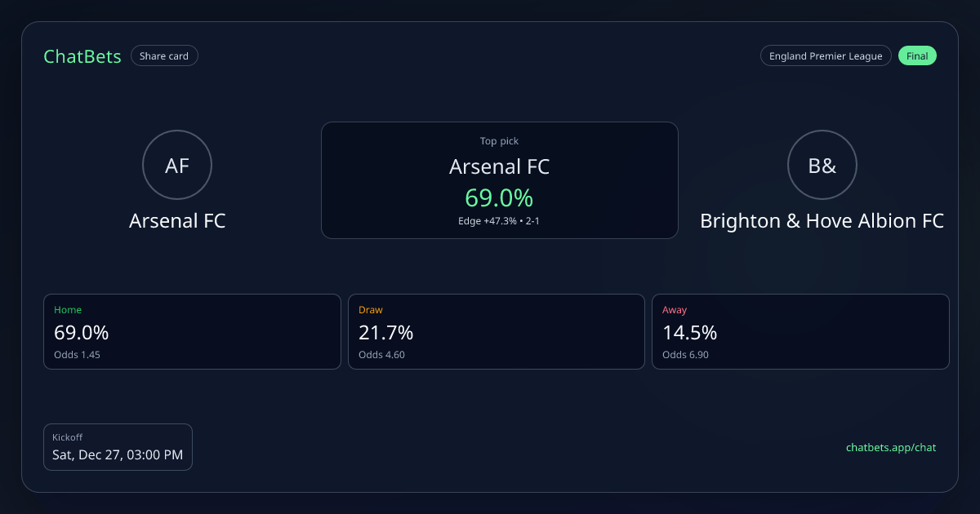Click the Draw Odds 4.60 text

(x=381, y=355)
